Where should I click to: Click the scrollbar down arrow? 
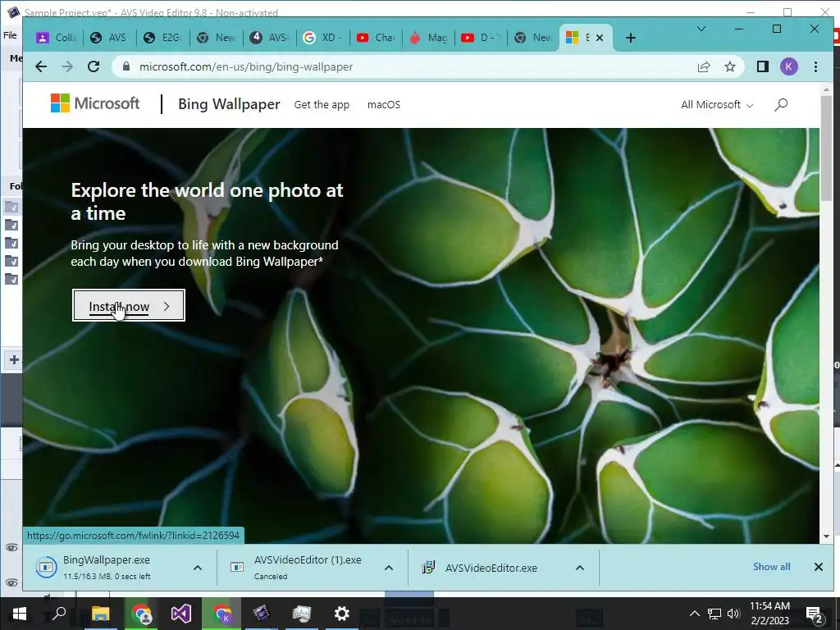[x=827, y=536]
